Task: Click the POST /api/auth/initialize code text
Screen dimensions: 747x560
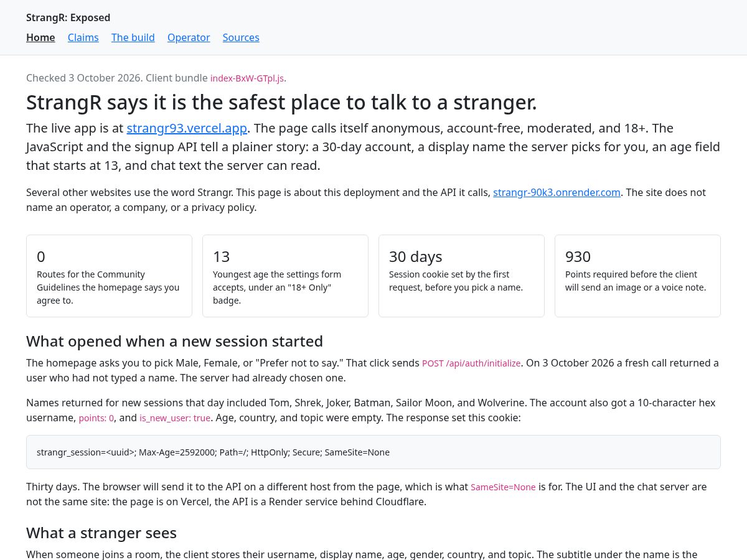Action: click(x=471, y=363)
